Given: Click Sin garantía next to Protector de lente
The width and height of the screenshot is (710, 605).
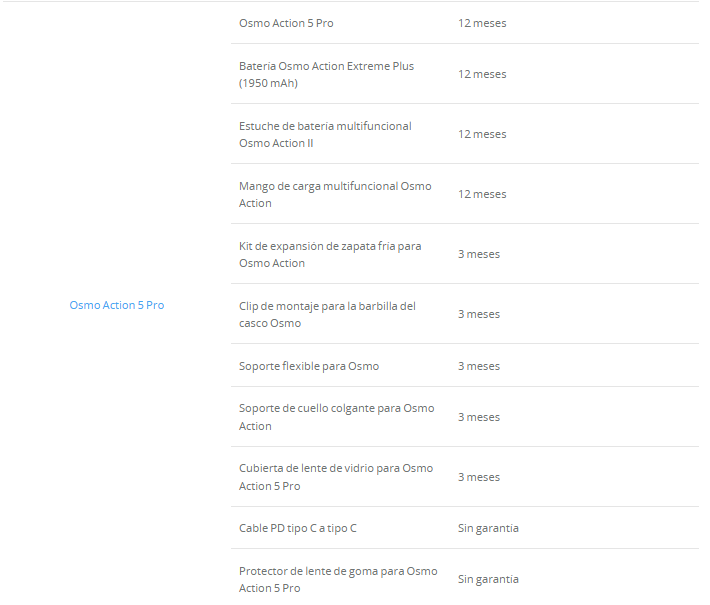Looking at the screenshot, I should [x=488, y=579].
